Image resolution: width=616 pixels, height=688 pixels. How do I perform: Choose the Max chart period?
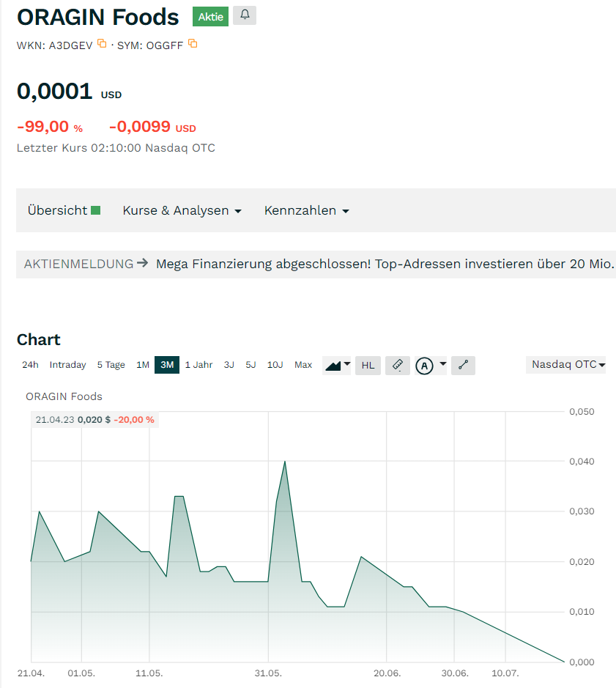(x=303, y=365)
